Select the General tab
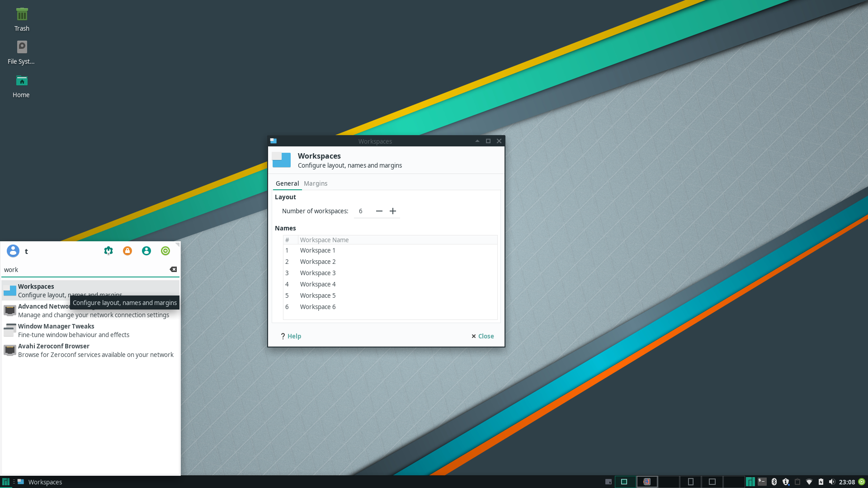The height and width of the screenshot is (488, 868). (x=287, y=183)
